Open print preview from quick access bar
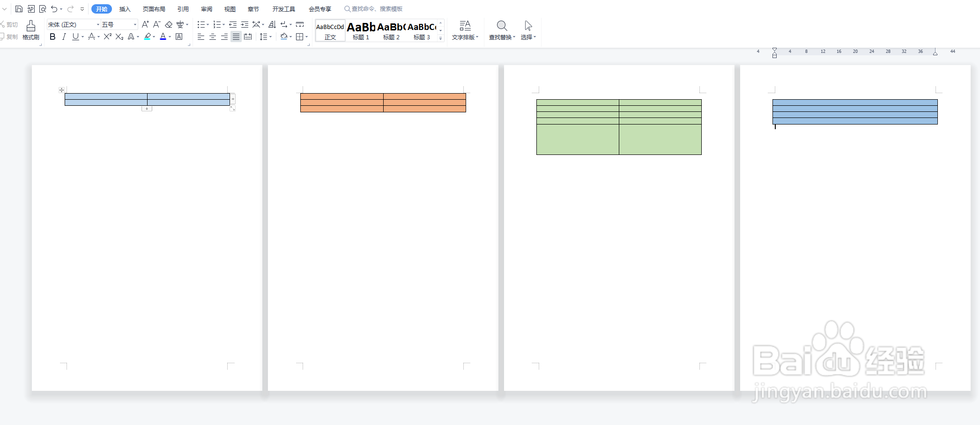Viewport: 980px width, 425px height. click(43, 9)
